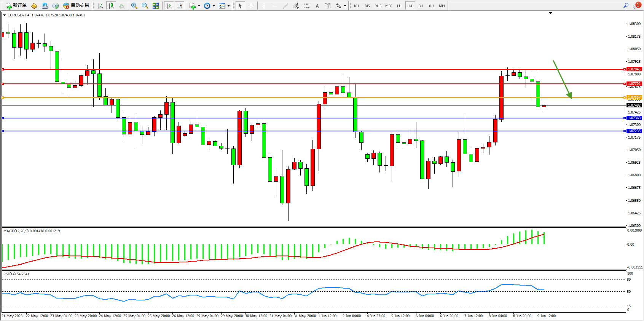Toggle AutoTrading (自动交易) button
Viewport: 644px width, 321px height.
pyautogui.click(x=76, y=6)
